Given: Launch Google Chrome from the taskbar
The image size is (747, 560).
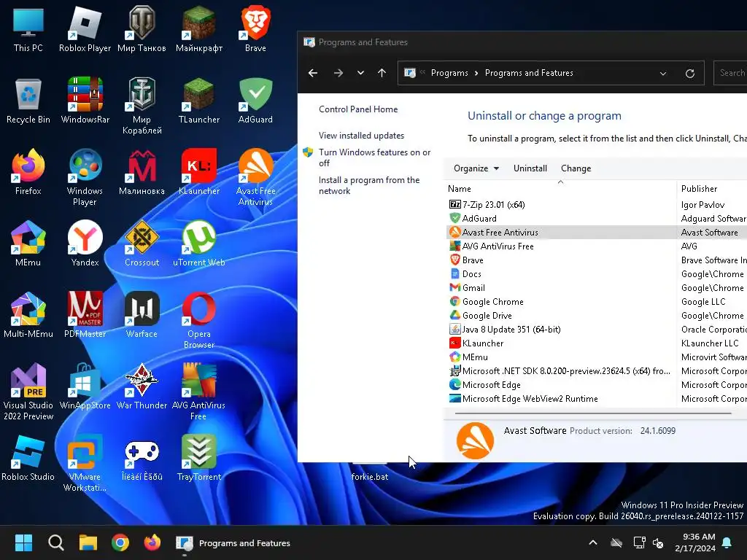Looking at the screenshot, I should [120, 542].
